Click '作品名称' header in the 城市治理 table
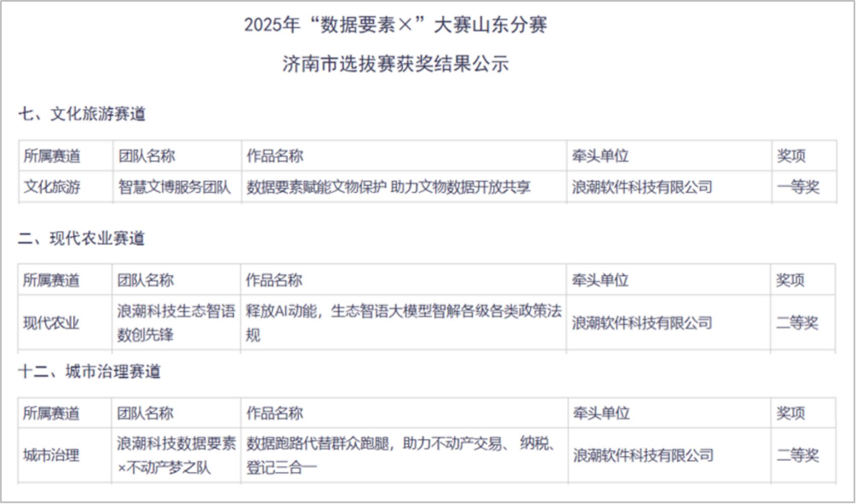 (x=275, y=413)
